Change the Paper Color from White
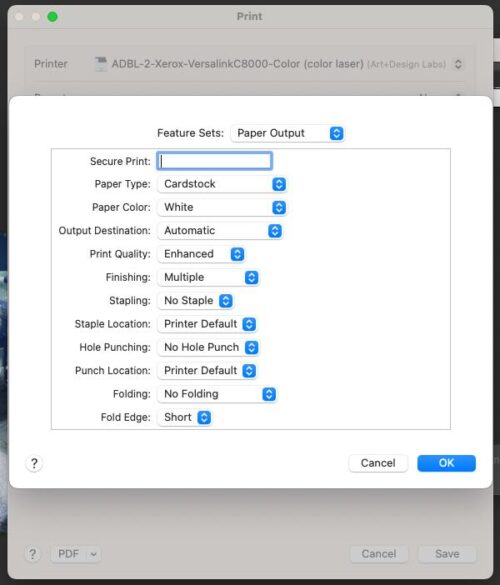 [x=222, y=207]
